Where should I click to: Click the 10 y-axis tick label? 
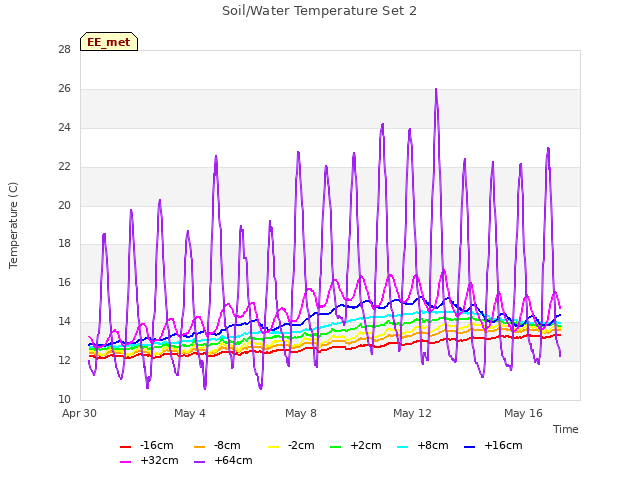point(64,399)
